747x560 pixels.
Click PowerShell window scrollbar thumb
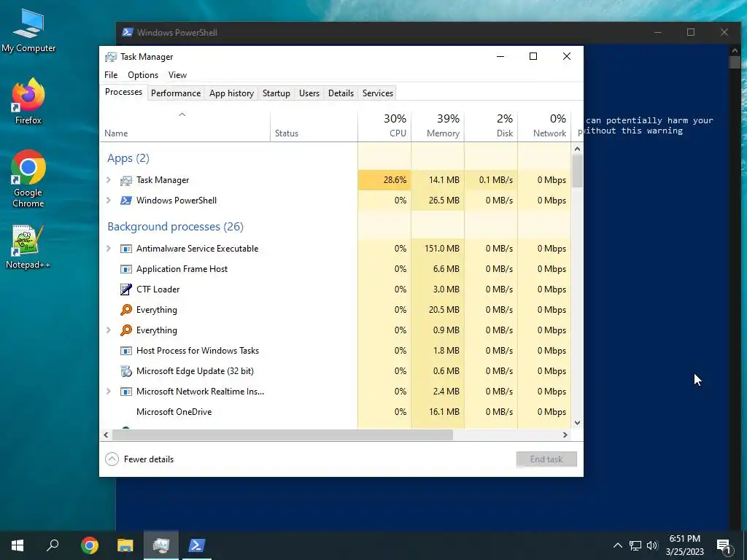pos(735,63)
